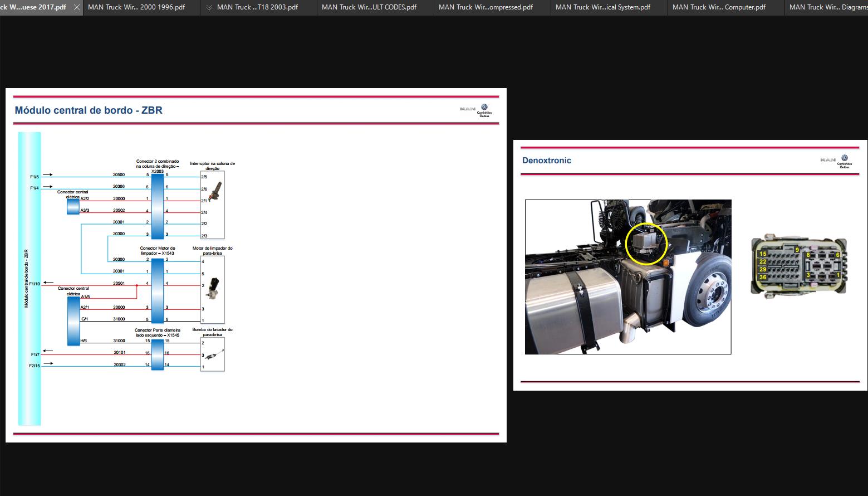Image resolution: width=868 pixels, height=496 pixels.
Task: Switch to the '2000 1996.pdf' tab
Action: pos(141,7)
